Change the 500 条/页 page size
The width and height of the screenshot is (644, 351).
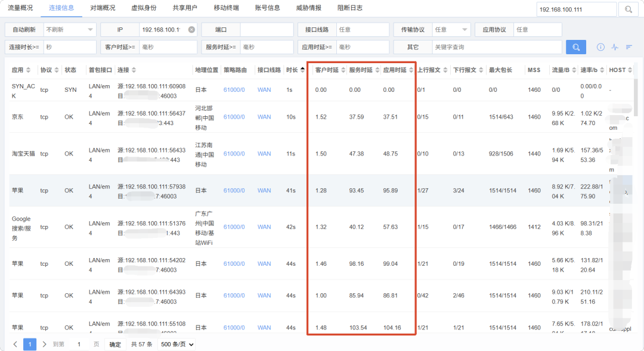[x=177, y=344]
